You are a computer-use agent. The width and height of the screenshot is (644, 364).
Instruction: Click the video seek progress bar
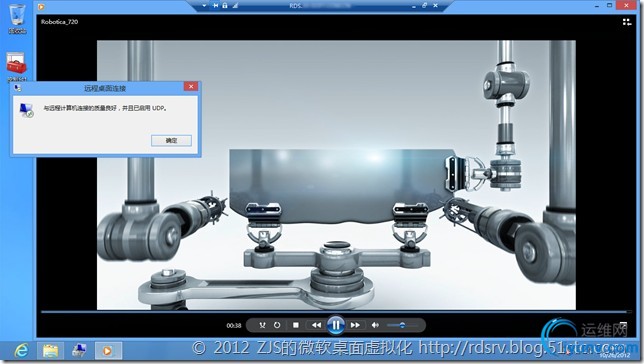coord(336,312)
